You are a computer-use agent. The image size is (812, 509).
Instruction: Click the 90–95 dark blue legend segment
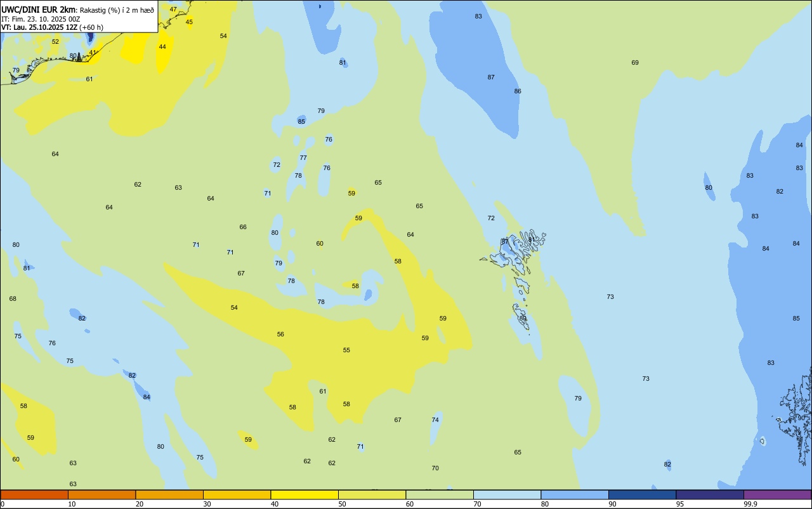click(642, 494)
